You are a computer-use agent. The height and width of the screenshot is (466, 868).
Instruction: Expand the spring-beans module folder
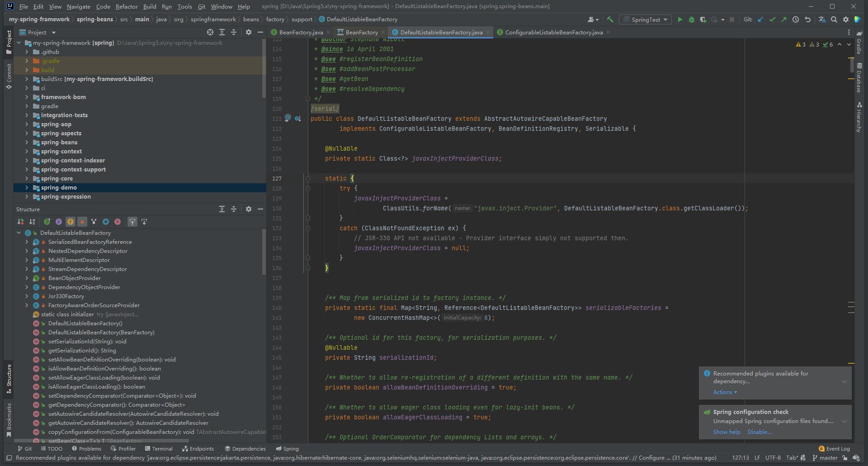point(27,143)
